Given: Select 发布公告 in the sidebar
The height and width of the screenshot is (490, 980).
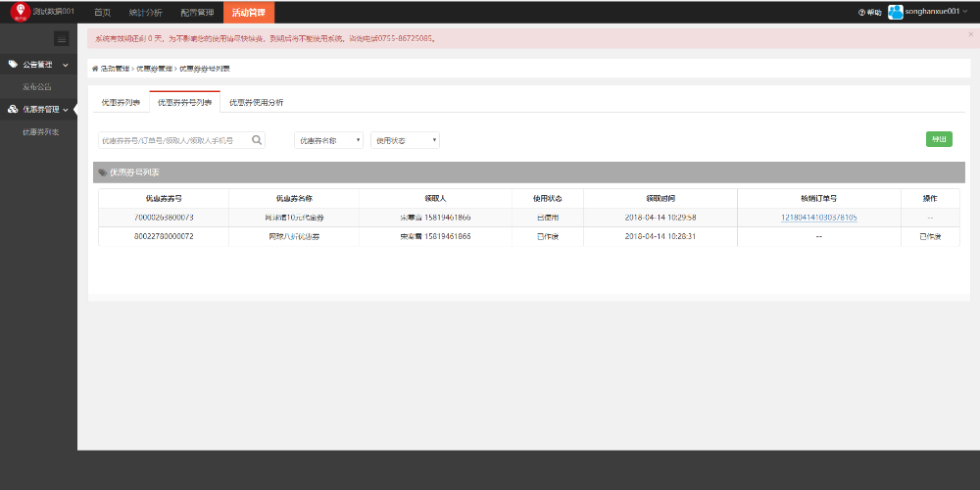Looking at the screenshot, I should coord(37,87).
